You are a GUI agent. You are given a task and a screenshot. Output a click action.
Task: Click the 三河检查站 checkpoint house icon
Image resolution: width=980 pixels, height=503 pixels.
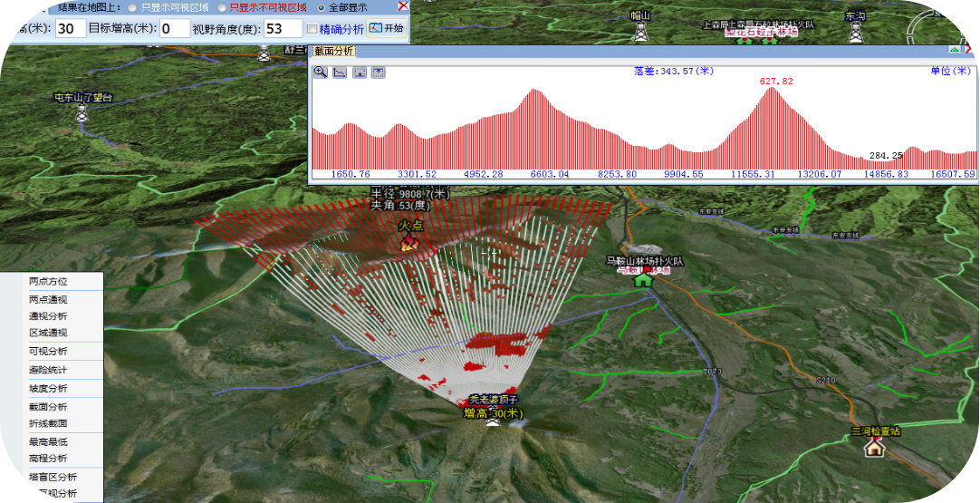pyautogui.click(x=874, y=447)
